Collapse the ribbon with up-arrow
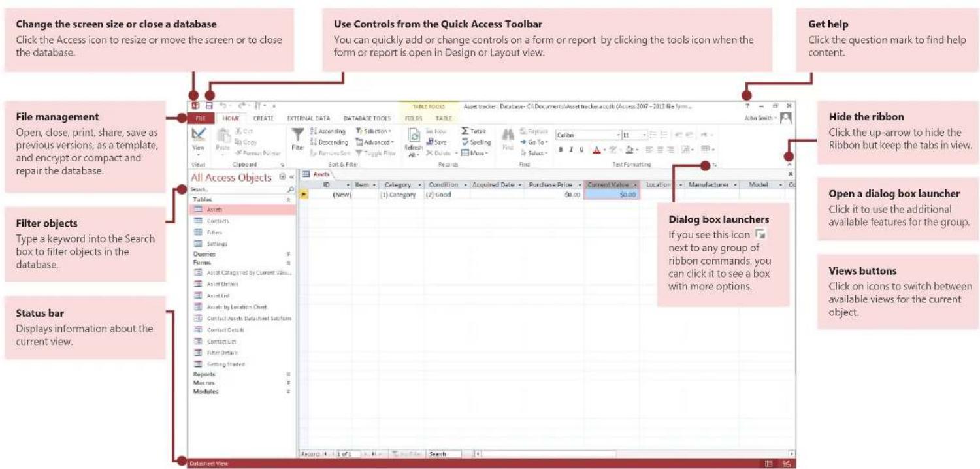Viewport: 980px width, 469px height. coord(790,165)
